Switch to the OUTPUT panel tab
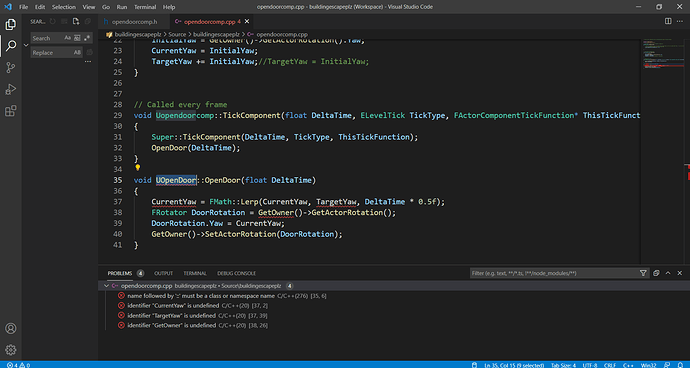690x368 pixels. tap(163, 273)
